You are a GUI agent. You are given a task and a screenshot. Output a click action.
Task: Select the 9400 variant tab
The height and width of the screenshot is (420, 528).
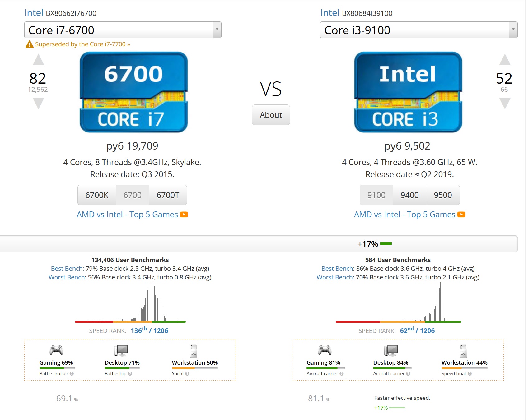[409, 195]
